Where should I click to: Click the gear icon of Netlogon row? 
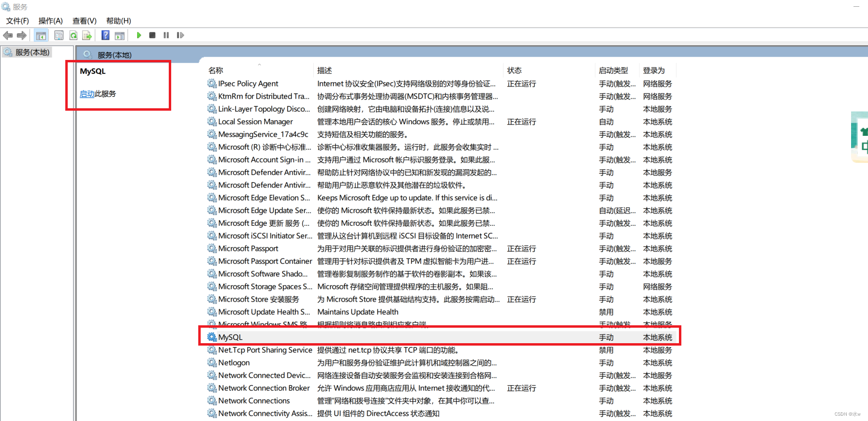click(212, 363)
